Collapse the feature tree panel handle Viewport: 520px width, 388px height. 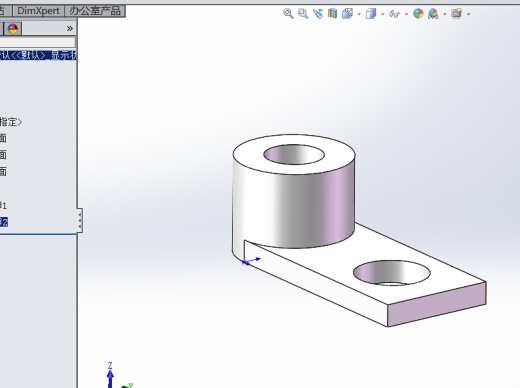tap(80, 220)
